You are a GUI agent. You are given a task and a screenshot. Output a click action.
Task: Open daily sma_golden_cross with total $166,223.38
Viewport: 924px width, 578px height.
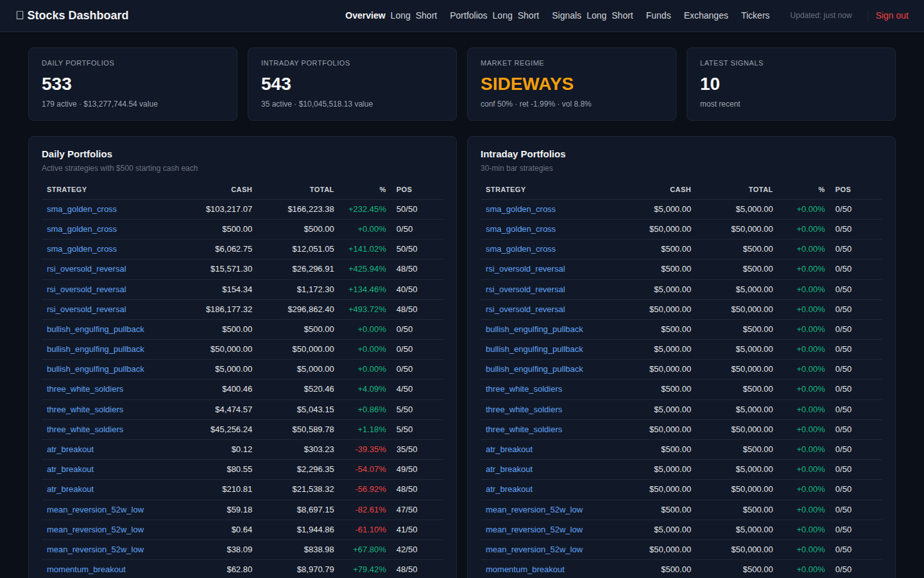[81, 209]
